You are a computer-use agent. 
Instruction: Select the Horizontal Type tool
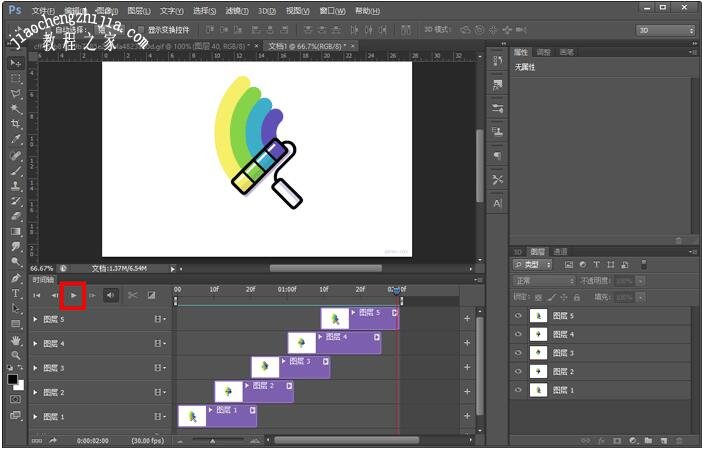(16, 294)
